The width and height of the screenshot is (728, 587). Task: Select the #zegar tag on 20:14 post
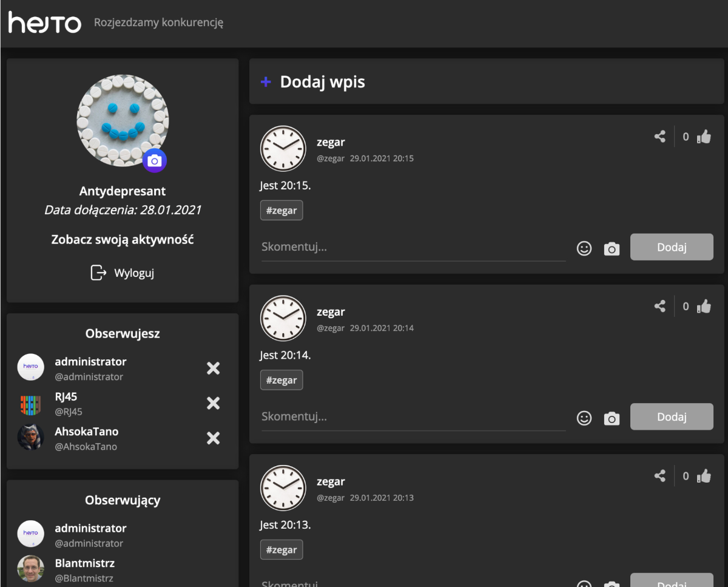point(281,380)
